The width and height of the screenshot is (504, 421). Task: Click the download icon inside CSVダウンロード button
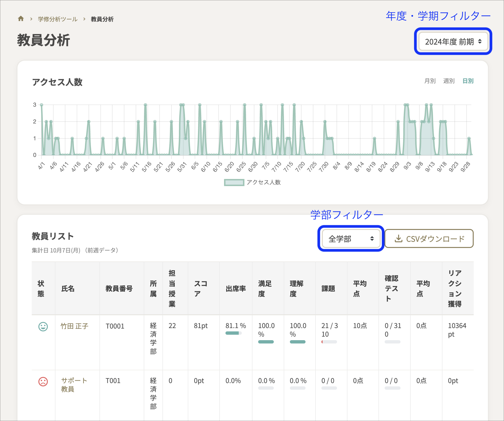pyautogui.click(x=399, y=239)
